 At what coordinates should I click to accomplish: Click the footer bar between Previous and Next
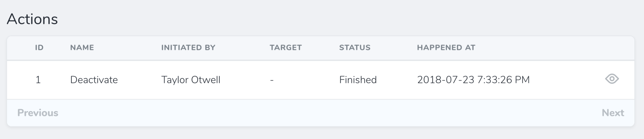(x=322, y=113)
